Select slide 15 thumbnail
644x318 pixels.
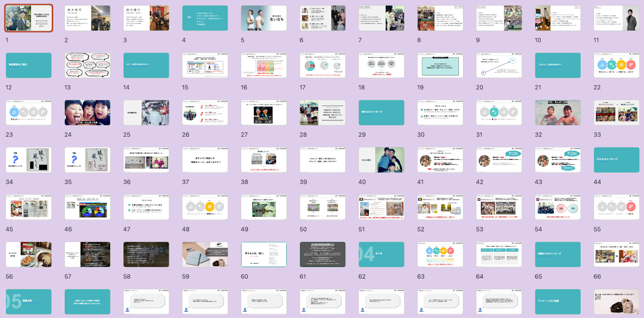click(205, 65)
